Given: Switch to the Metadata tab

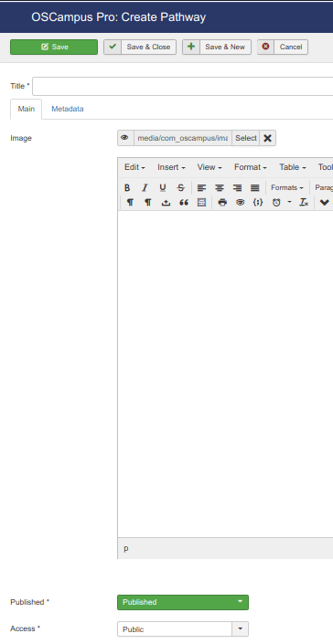Looking at the screenshot, I should pos(68,109).
